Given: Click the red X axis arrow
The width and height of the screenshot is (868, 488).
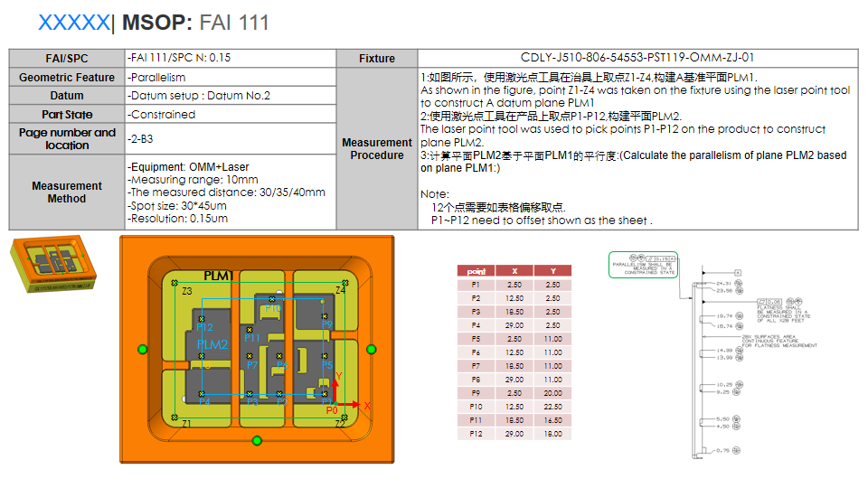Looking at the screenshot, I should pos(353,405).
